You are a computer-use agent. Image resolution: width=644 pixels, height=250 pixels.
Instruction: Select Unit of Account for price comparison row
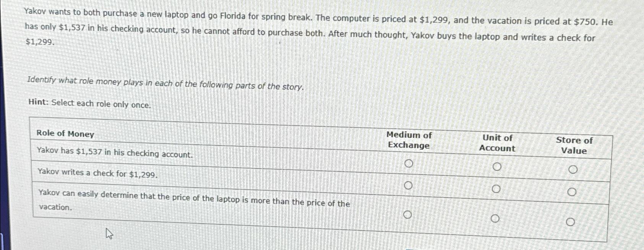[496, 218]
